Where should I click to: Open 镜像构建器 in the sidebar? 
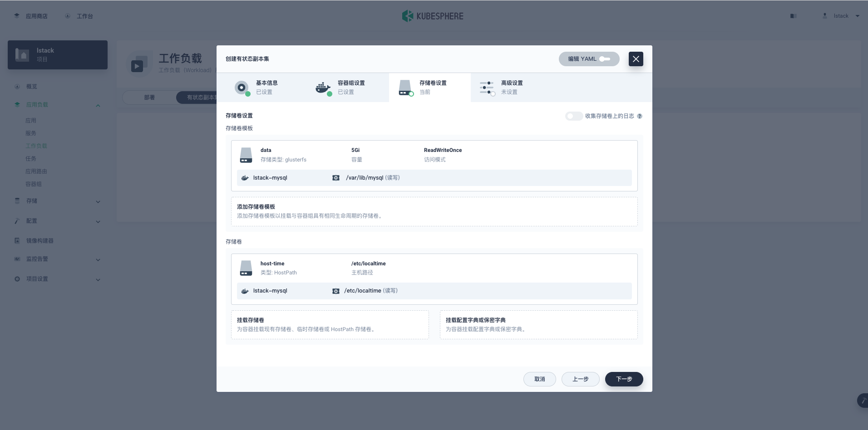click(x=40, y=241)
